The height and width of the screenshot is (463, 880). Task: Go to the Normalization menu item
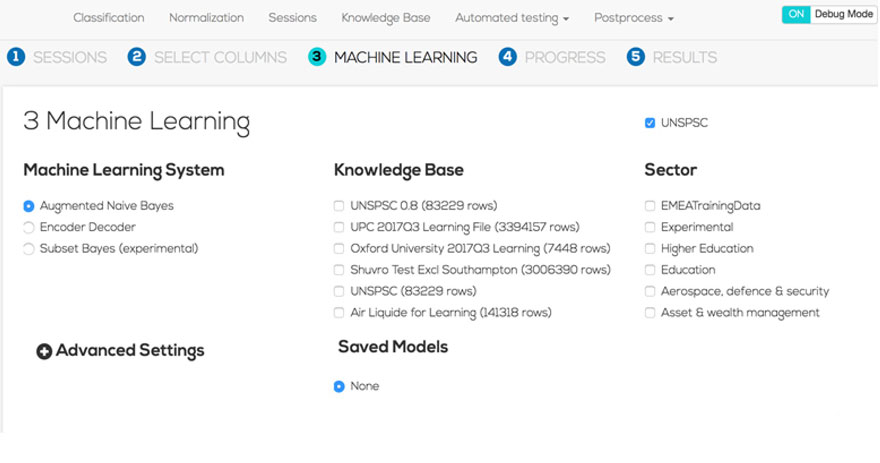tap(206, 18)
